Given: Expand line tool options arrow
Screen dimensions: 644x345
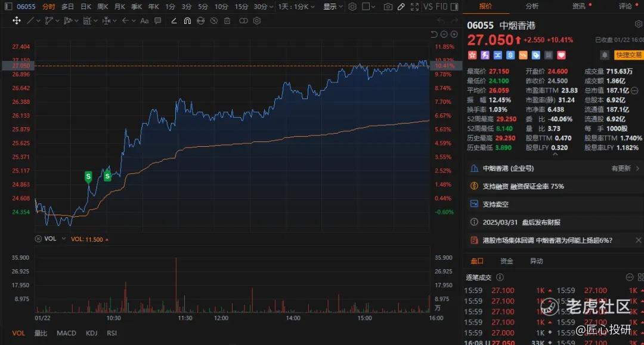Looking at the screenshot, I should coord(39,21).
